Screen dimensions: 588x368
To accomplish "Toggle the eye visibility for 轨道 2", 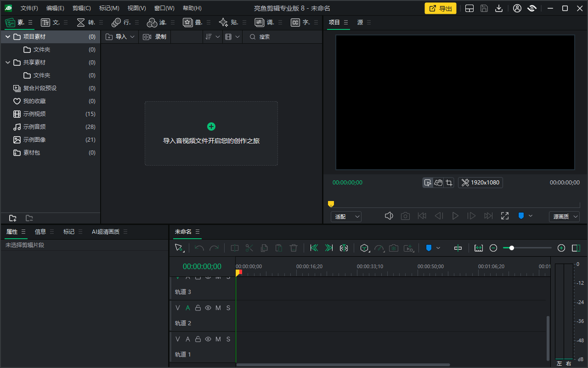I will (x=208, y=308).
